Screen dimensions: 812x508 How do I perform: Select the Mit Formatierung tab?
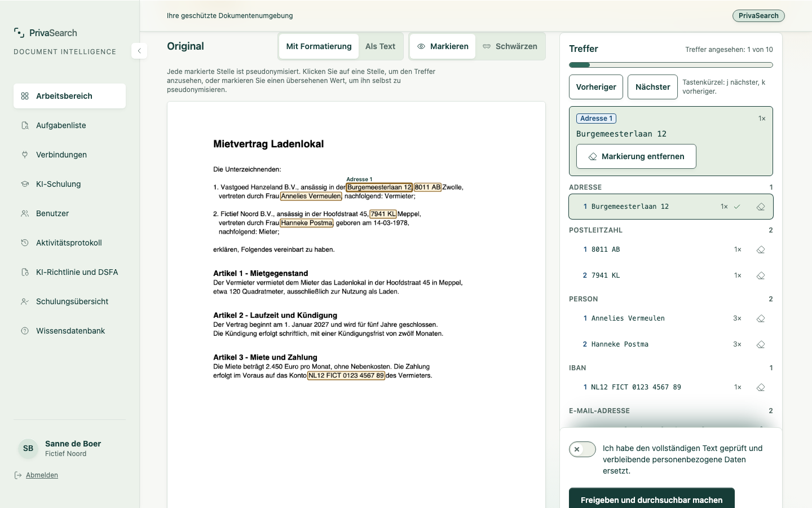[319, 46]
